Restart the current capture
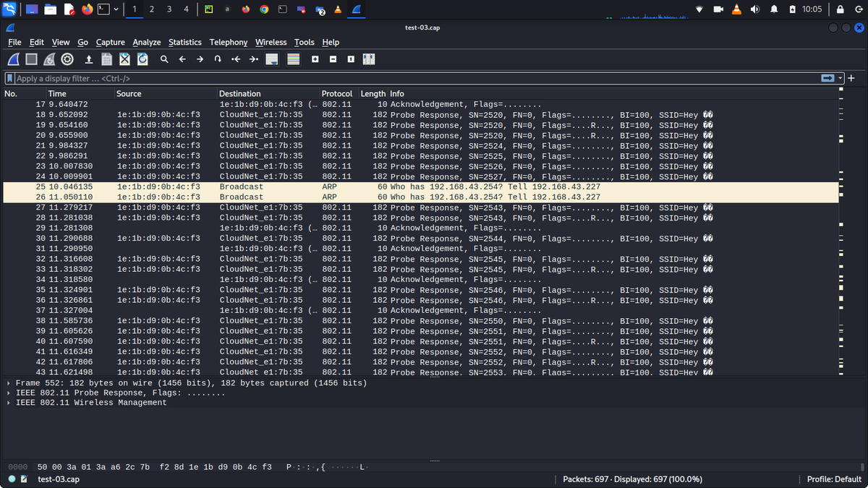Viewport: 868px width, 488px height. click(49, 59)
